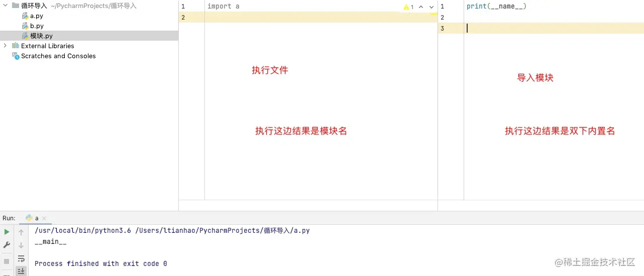Viewport: 644px width, 276px height.
Task: Click the 模块.py Python file icon
Action: pos(25,36)
